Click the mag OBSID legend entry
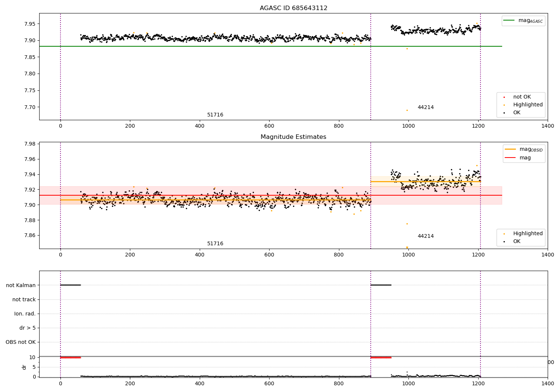Image resolution: width=560 pixels, height=392 pixels. 524,149
